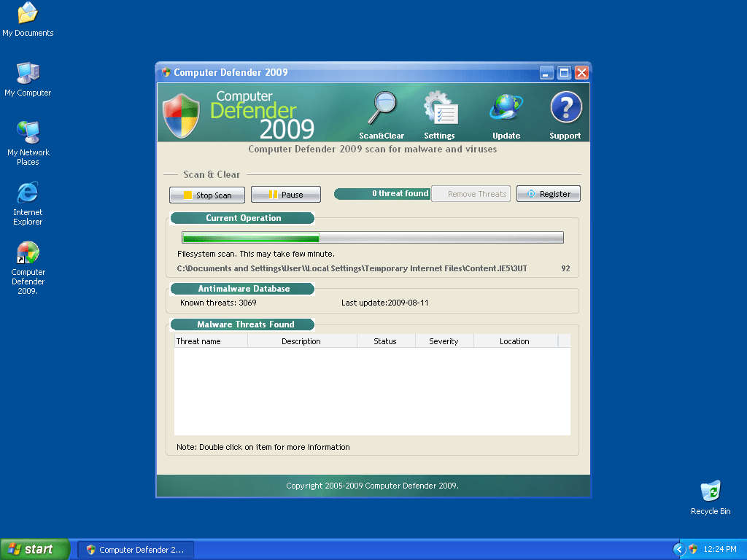Click Computer Defender taskbar button
This screenshot has width=747, height=560.
click(136, 550)
